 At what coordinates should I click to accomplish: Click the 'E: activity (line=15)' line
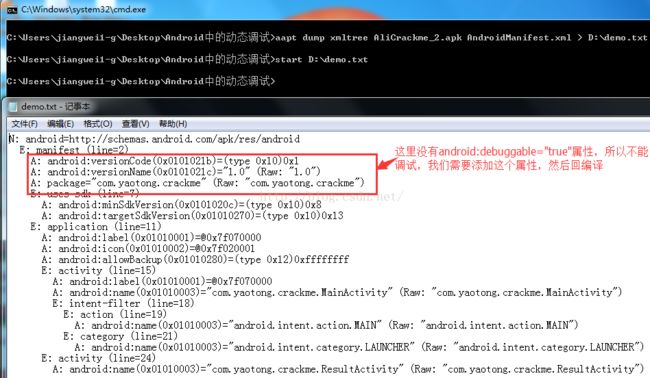pos(99,271)
